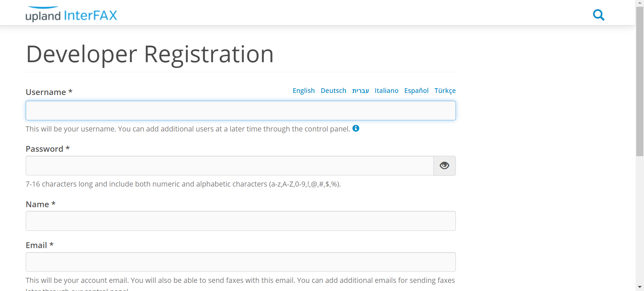Click inside the Username input field

(x=241, y=111)
